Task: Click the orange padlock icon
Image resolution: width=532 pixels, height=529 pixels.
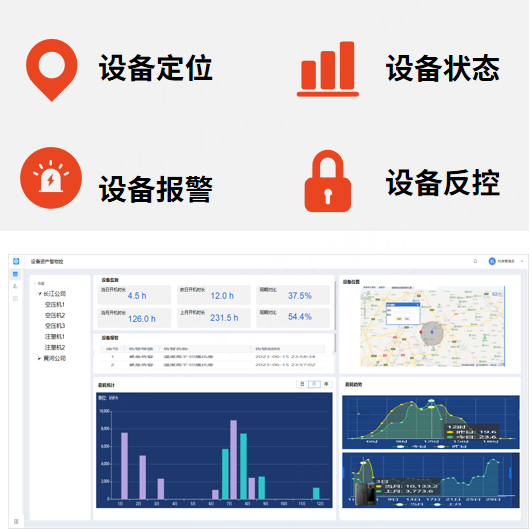Action: 327,181
